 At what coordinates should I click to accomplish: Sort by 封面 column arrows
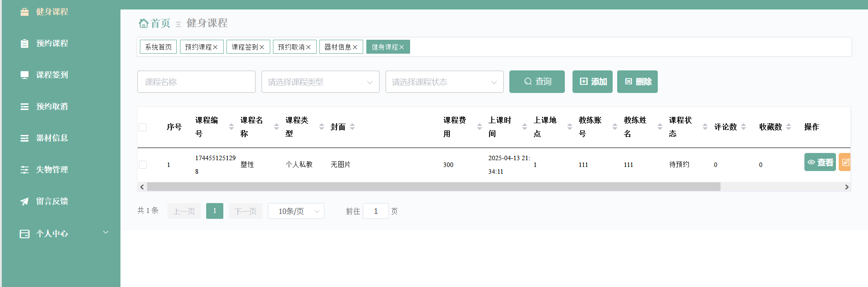click(352, 127)
